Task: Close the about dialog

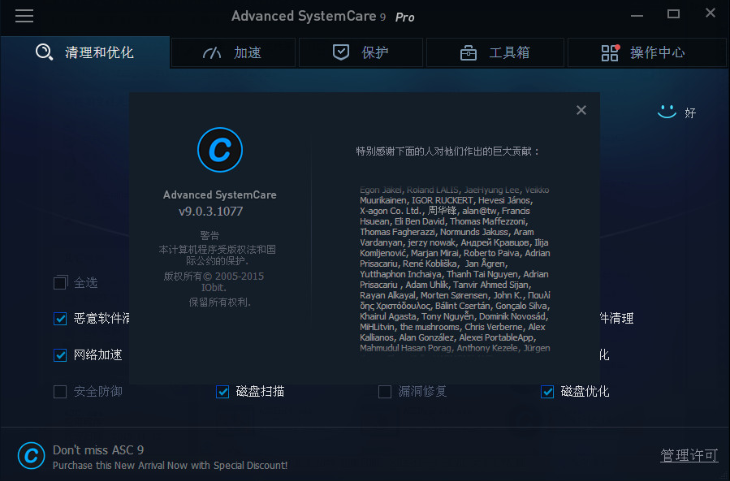Action: pos(581,110)
